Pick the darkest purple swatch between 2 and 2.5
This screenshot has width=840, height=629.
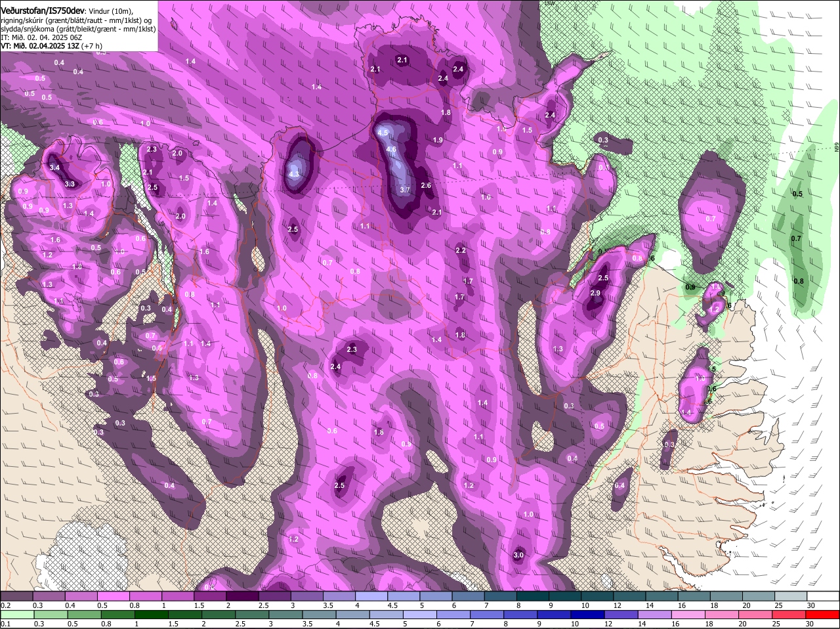[243, 595]
